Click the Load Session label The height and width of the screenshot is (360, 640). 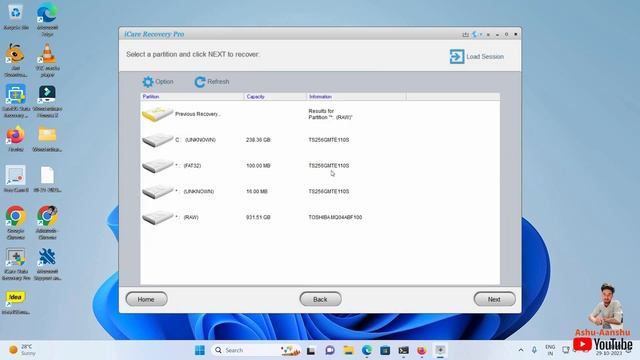point(485,57)
